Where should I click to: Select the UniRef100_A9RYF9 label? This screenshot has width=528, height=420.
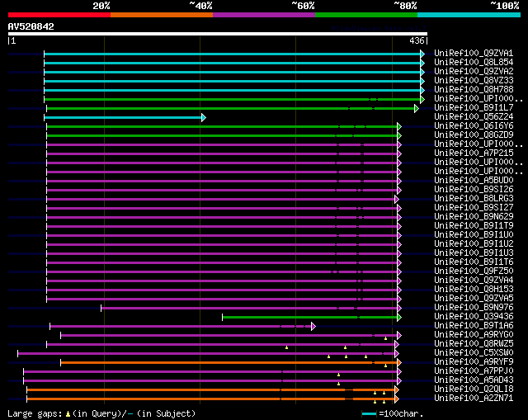coord(474,362)
